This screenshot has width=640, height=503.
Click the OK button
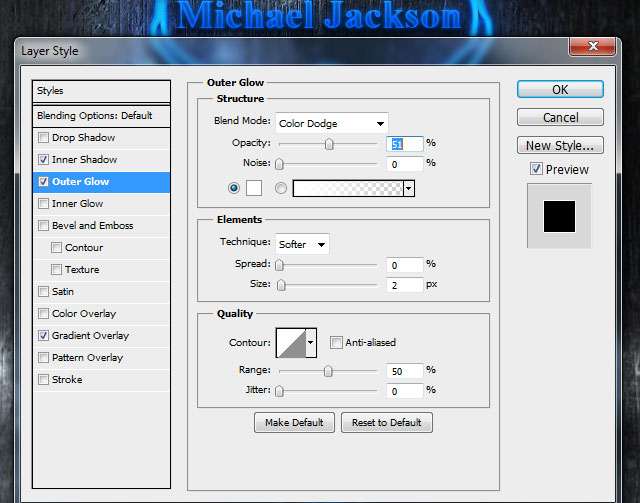point(560,89)
